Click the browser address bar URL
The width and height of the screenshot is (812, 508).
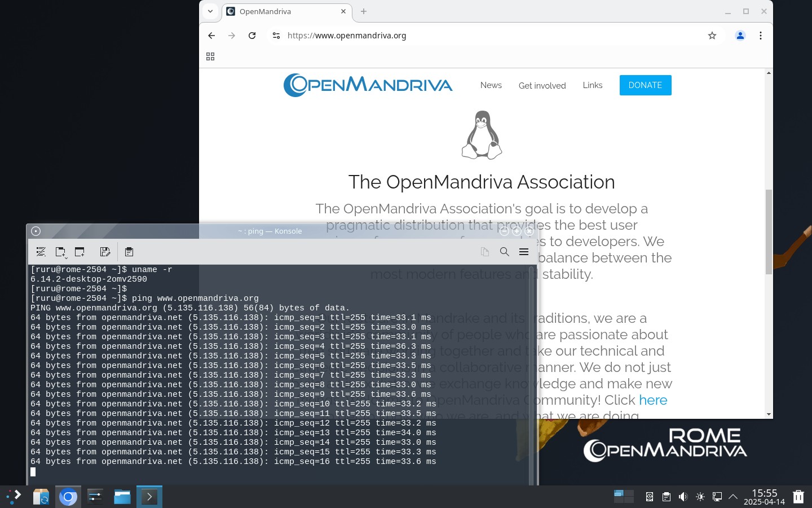(x=347, y=36)
